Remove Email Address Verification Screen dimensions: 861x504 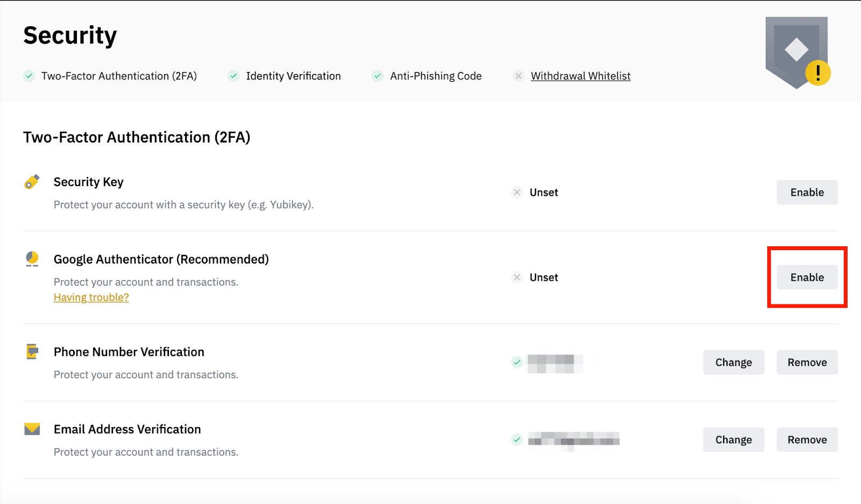(x=807, y=440)
